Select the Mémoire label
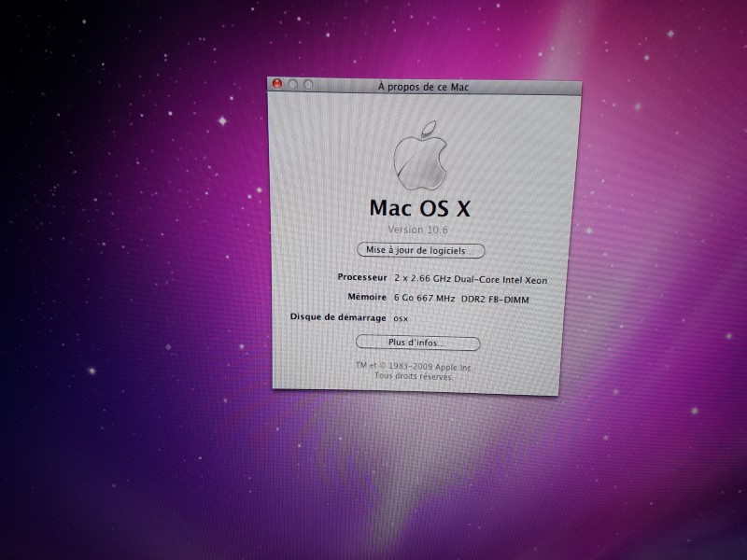 tap(366, 297)
